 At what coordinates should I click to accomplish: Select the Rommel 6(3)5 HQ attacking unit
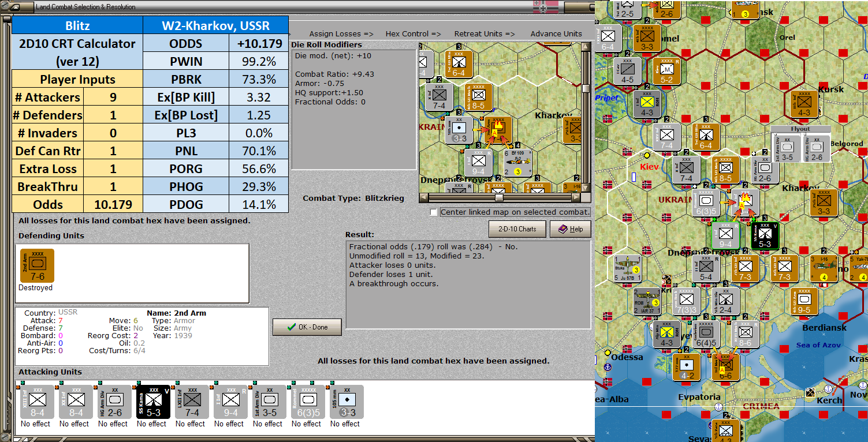click(308, 402)
